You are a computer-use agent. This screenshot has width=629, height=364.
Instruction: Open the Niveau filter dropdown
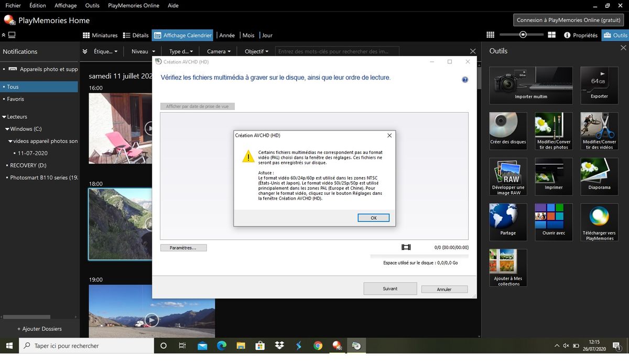[x=143, y=51]
